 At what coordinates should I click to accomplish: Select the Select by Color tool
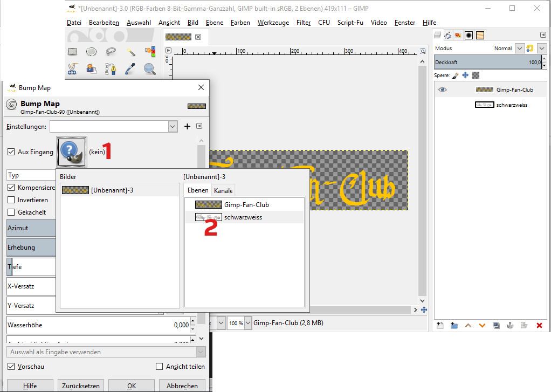click(150, 52)
